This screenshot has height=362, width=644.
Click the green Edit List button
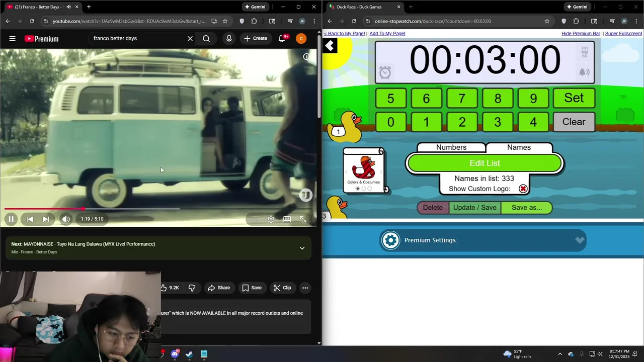pyautogui.click(x=485, y=163)
